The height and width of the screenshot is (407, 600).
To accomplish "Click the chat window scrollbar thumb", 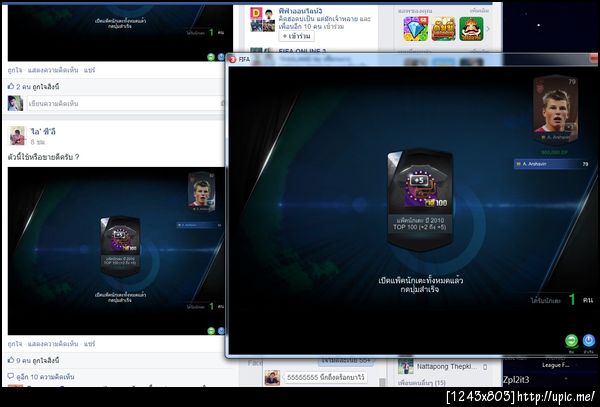I will (382, 382).
